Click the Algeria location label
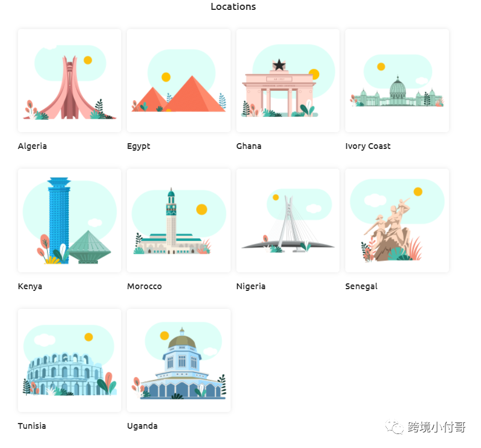Screen dimensions: 481x448 click(x=32, y=146)
